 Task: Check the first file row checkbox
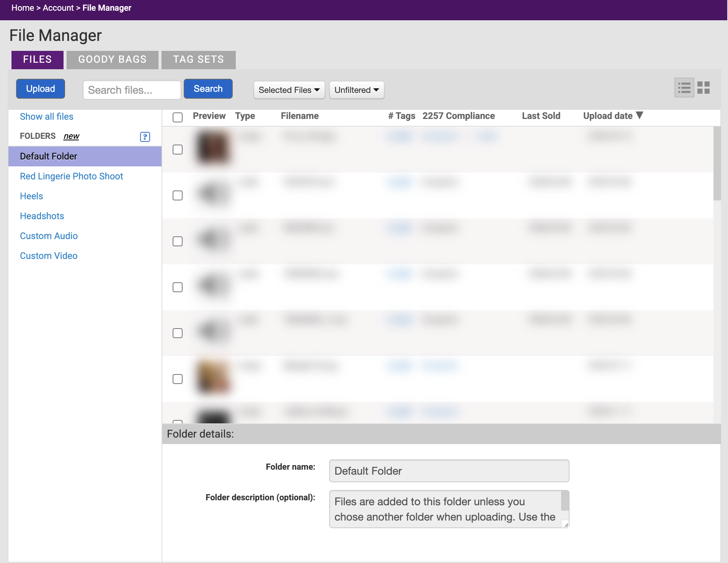click(x=178, y=150)
